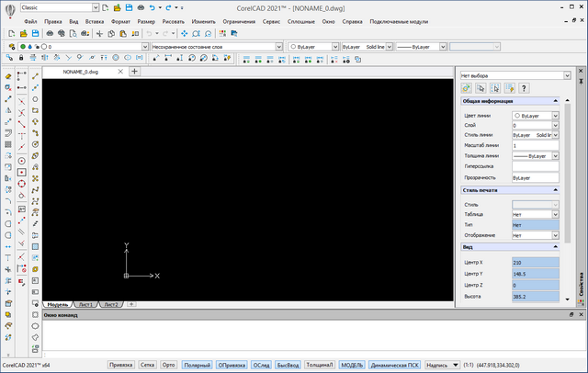Screen dimensions: 588x373
Task: Click the help question mark icon in Properties panel
Action: click(x=524, y=87)
